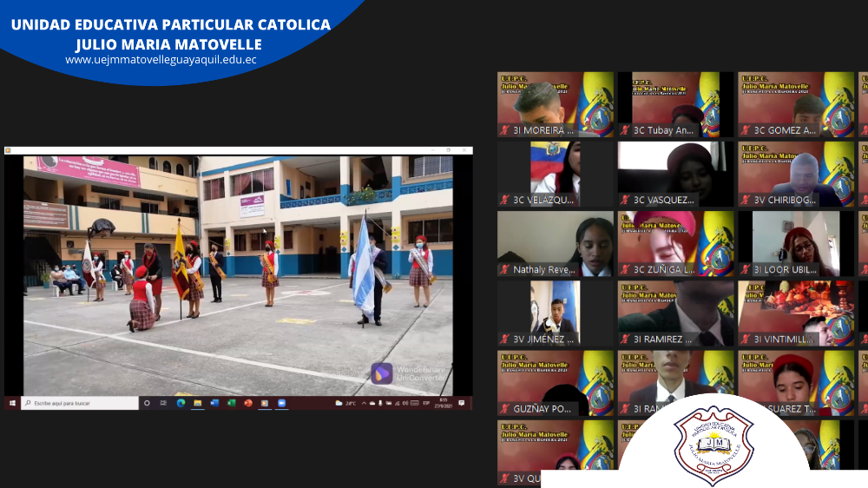Click muted mic icon beside 3C Tubay An...

tap(625, 130)
